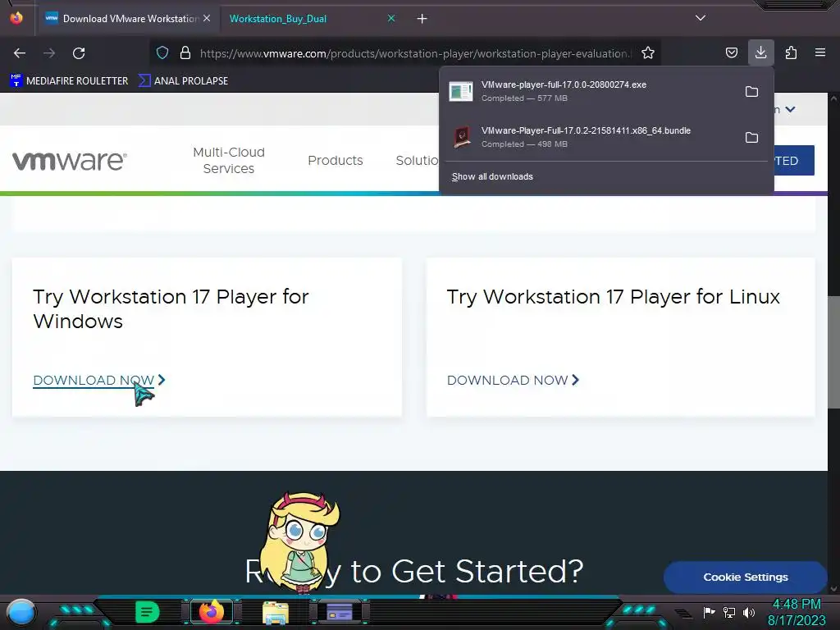
Task: Click the Cookie Settings button
Action: coord(745,577)
